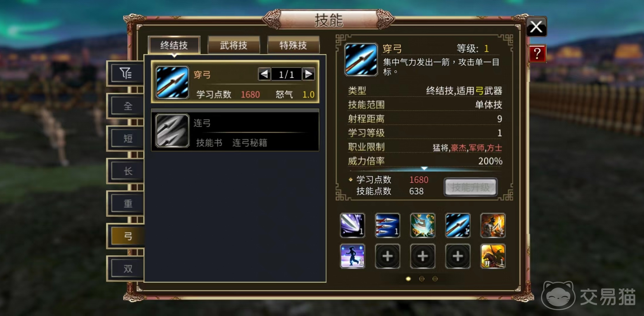Switch to the 武将技 tab
644x316 pixels.
(x=233, y=45)
